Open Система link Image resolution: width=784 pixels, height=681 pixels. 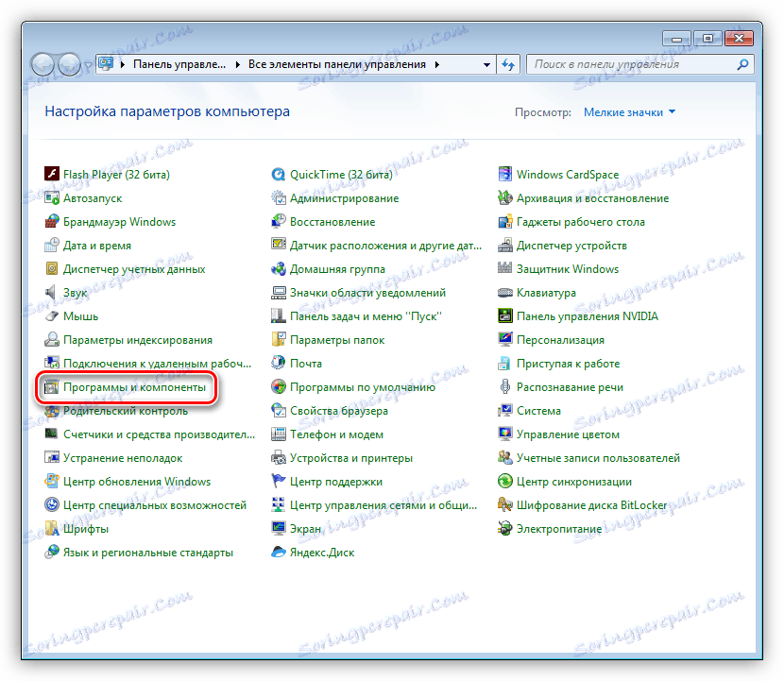tap(538, 411)
